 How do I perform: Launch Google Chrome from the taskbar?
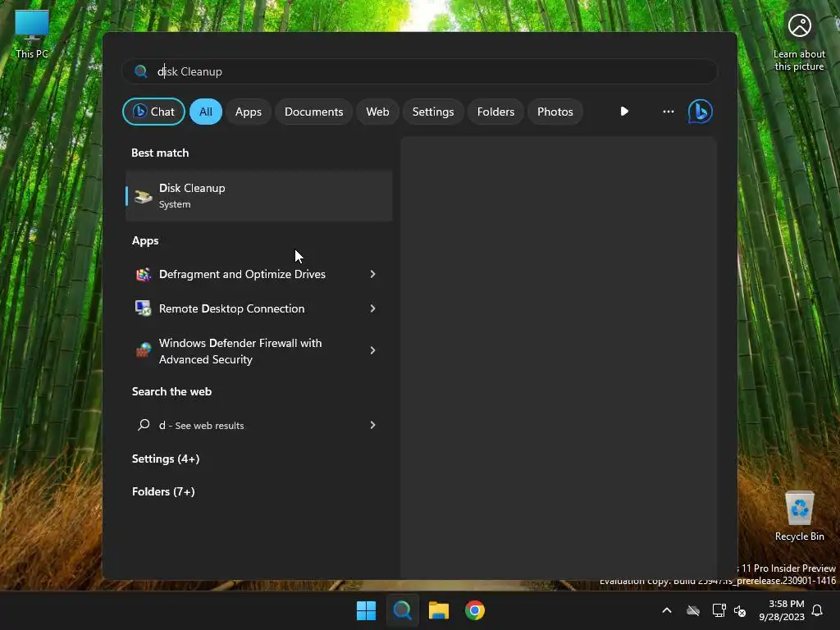[475, 610]
